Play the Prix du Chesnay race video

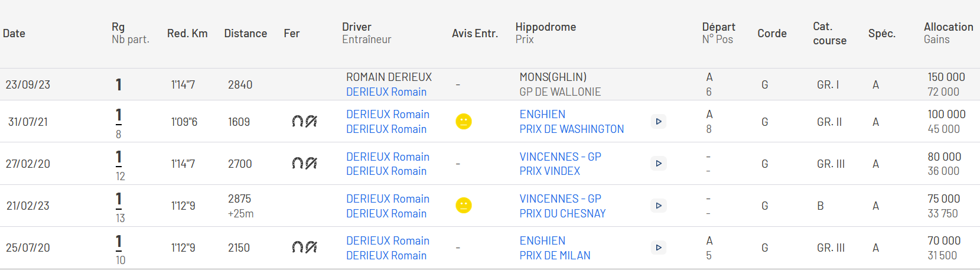pyautogui.click(x=659, y=206)
